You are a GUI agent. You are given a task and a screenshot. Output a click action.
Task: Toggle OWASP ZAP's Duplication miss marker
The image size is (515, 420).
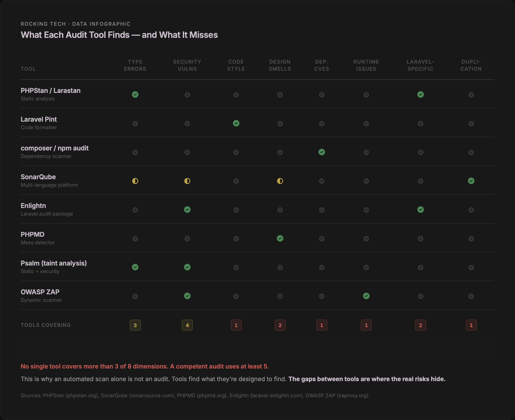coord(471,296)
